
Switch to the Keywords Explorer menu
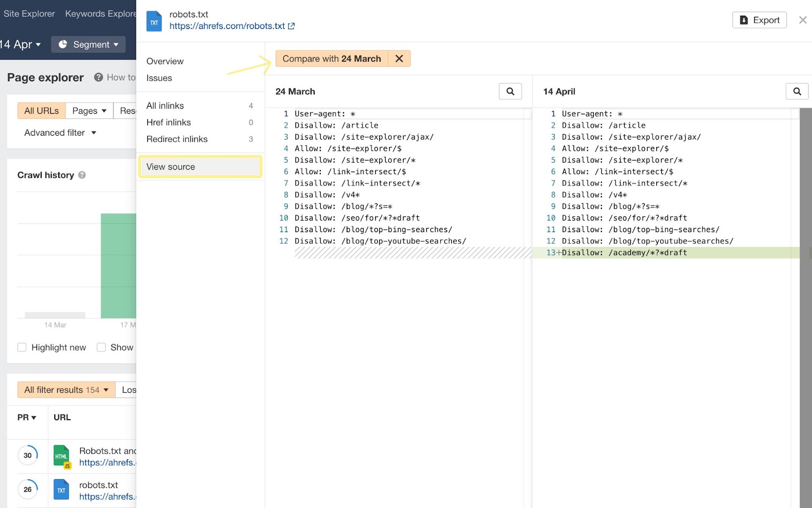[99, 13]
